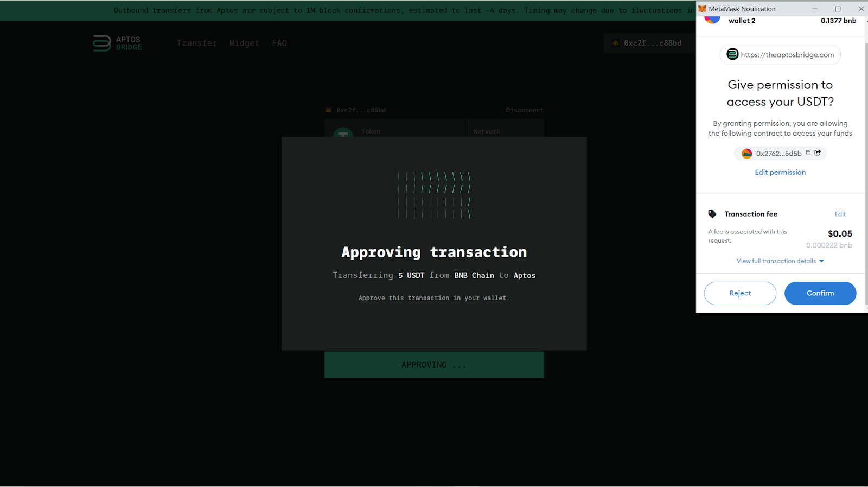Click the wallet icon beside 0xc2f...c88bd in header
The height and width of the screenshot is (487, 868).
click(x=616, y=43)
